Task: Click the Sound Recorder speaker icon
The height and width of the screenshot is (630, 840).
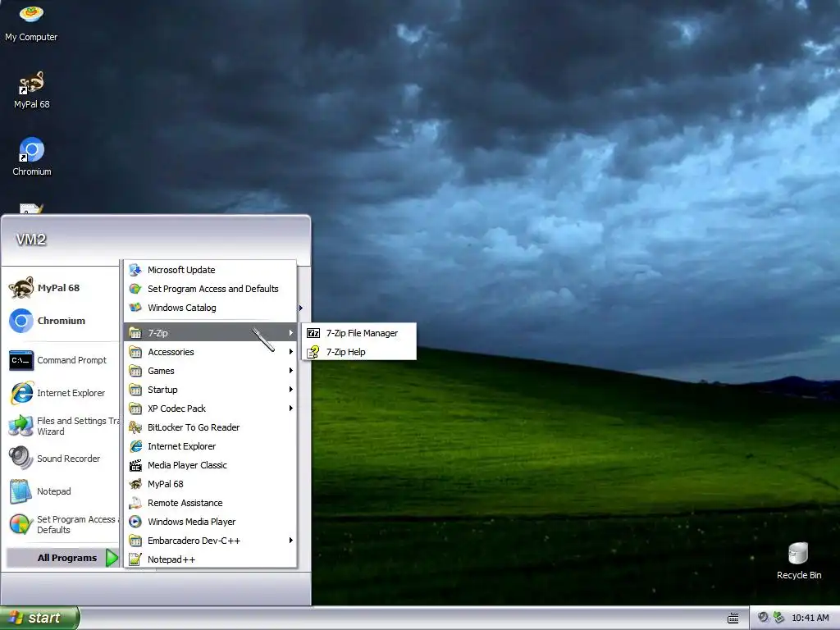Action: [x=21, y=459]
